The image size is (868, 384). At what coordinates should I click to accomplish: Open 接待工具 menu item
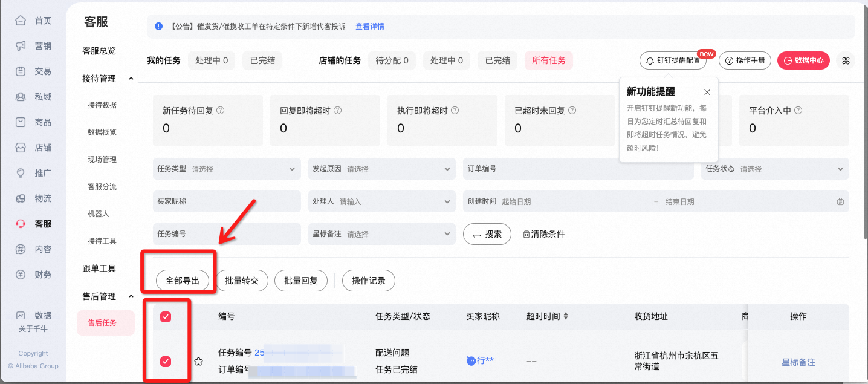pos(102,241)
